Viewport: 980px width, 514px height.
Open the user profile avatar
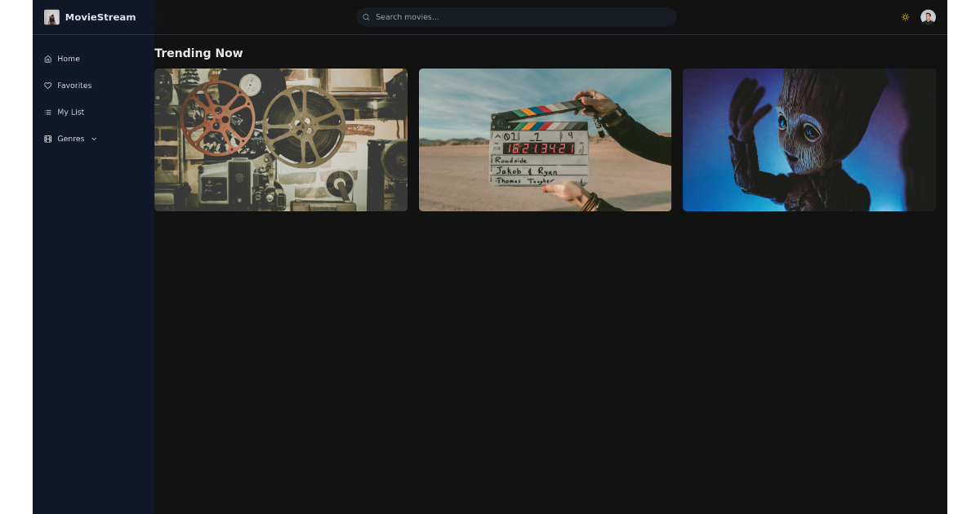tap(928, 16)
